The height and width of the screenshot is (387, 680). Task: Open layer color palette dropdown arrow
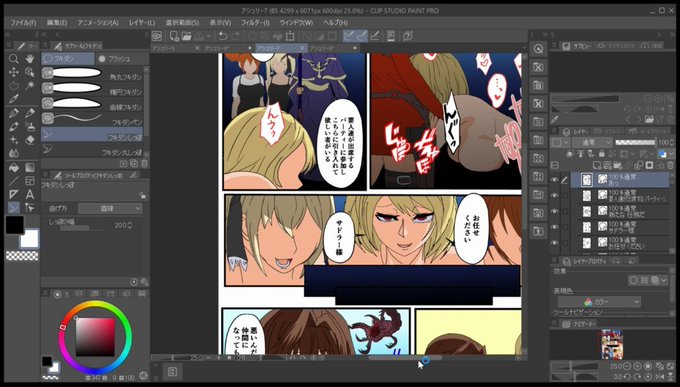pyautogui.click(x=671, y=154)
